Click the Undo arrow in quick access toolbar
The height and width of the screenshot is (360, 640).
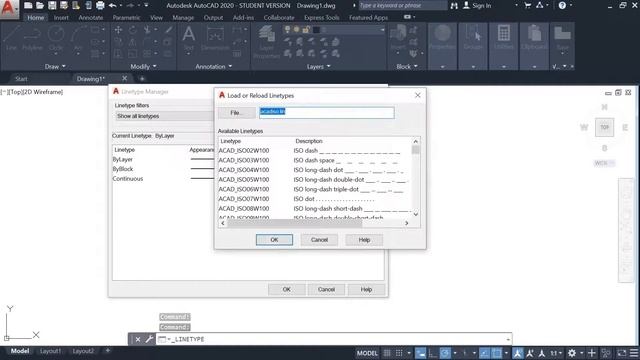112,5
